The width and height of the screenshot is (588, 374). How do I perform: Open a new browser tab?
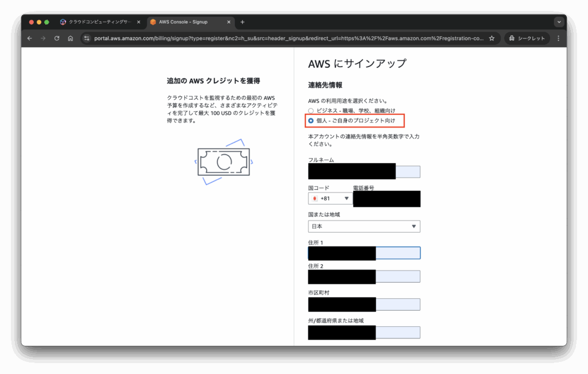click(242, 22)
